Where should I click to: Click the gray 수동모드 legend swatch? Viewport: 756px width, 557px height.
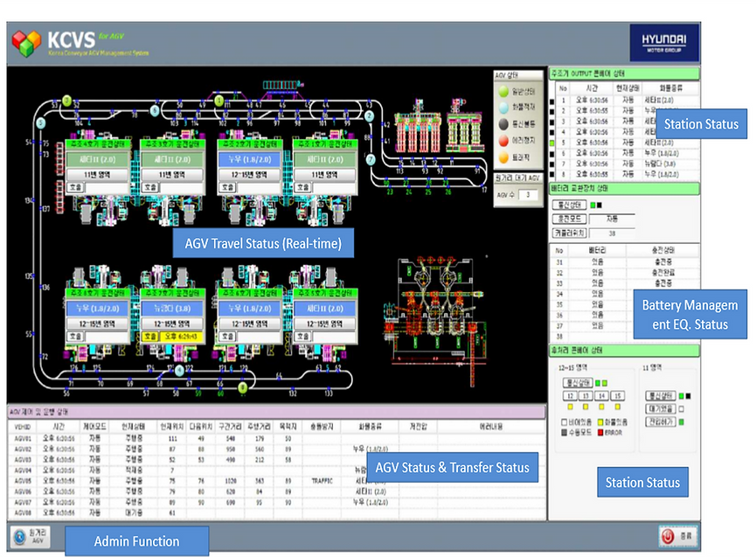coord(564,433)
